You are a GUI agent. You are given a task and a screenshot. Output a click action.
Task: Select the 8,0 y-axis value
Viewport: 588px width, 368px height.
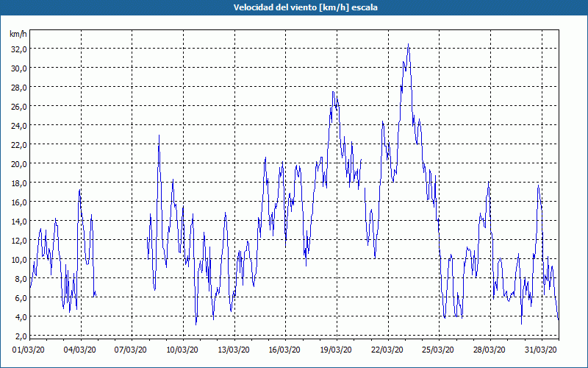21,279
